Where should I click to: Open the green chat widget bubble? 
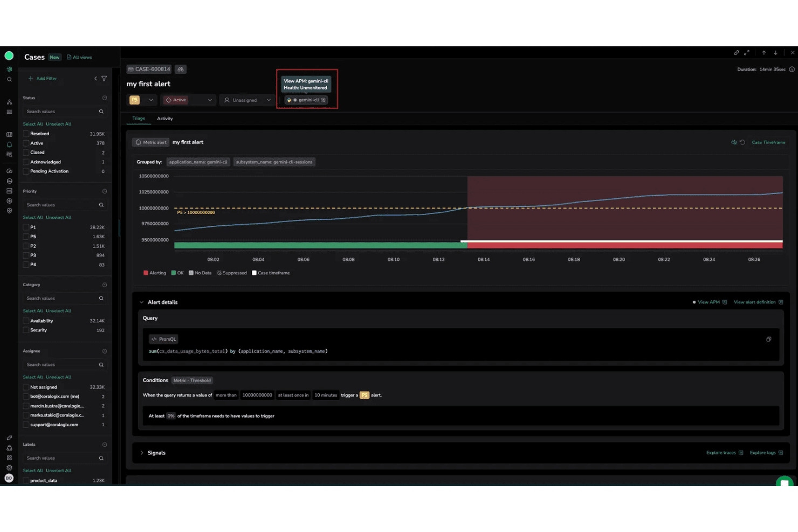coord(785,481)
